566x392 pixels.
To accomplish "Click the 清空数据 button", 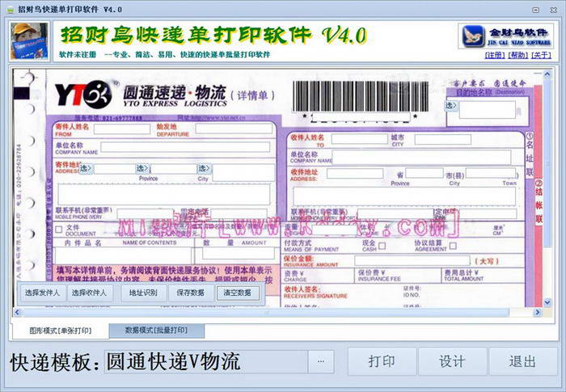I will pos(238,293).
